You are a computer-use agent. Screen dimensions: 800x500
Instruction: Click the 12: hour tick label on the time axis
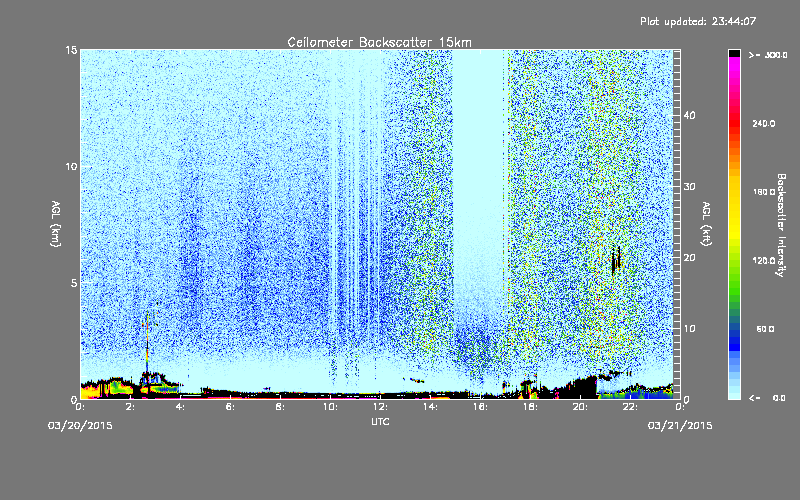pyautogui.click(x=380, y=407)
